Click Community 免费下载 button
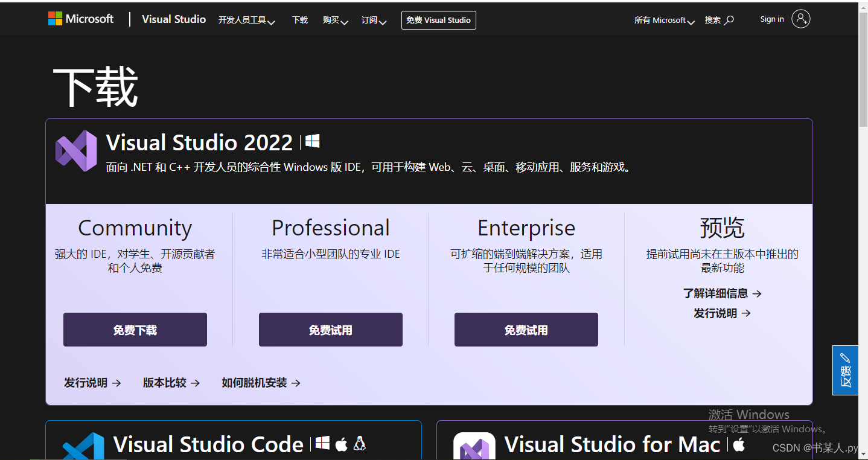 [x=135, y=330]
